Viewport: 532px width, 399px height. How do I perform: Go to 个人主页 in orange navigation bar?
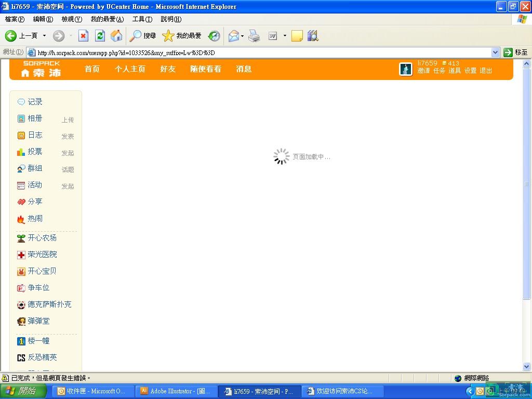pyautogui.click(x=130, y=69)
